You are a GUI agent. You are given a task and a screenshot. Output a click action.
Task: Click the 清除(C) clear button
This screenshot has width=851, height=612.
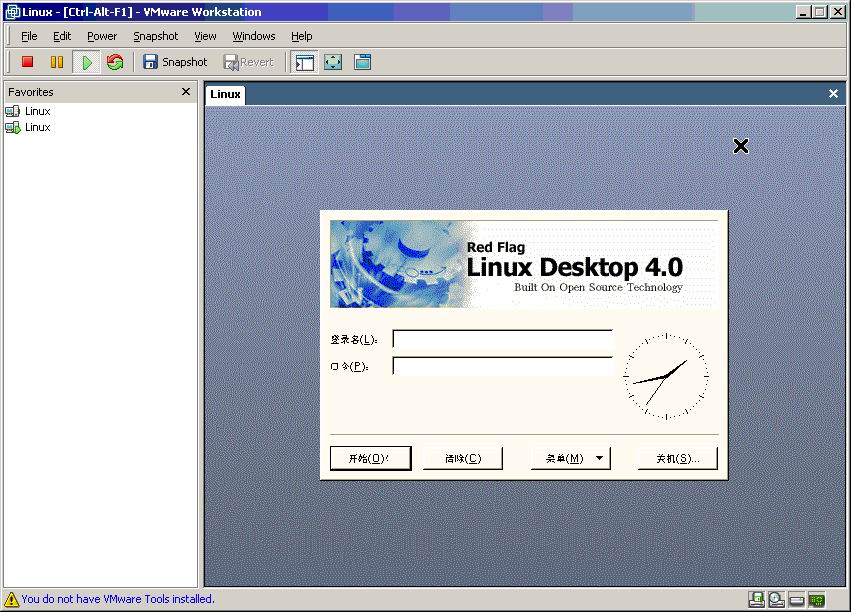click(463, 458)
